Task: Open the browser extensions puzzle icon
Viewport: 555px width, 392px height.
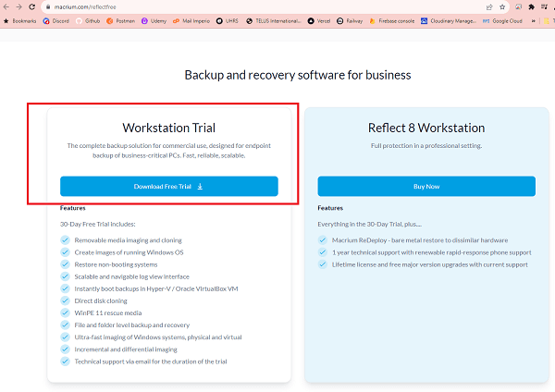Action: 531,6
